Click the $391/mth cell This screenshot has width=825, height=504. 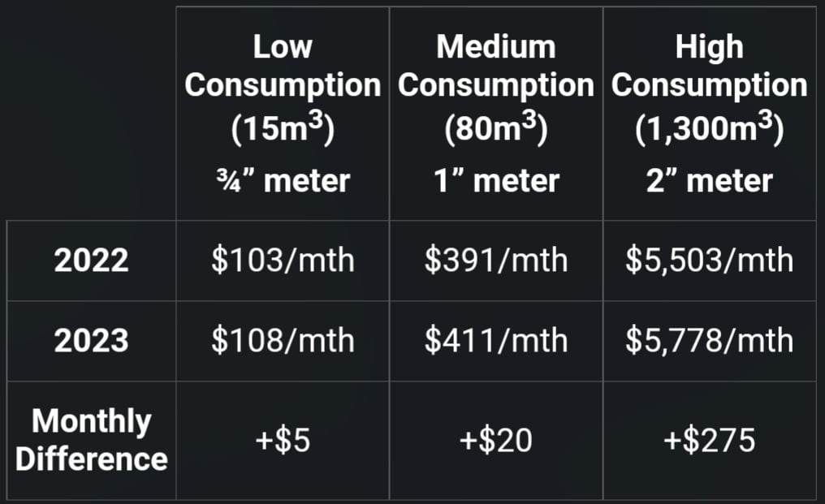pyautogui.click(x=495, y=261)
